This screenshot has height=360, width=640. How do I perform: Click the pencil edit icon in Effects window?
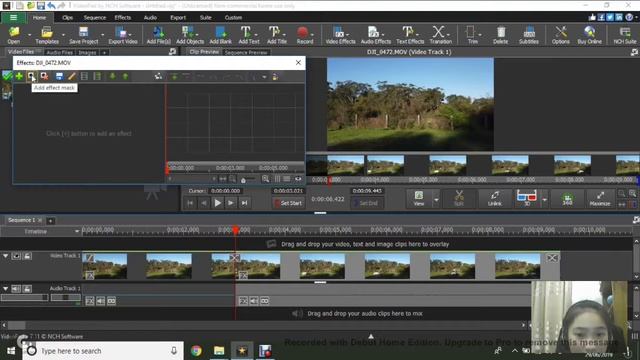pos(72,76)
